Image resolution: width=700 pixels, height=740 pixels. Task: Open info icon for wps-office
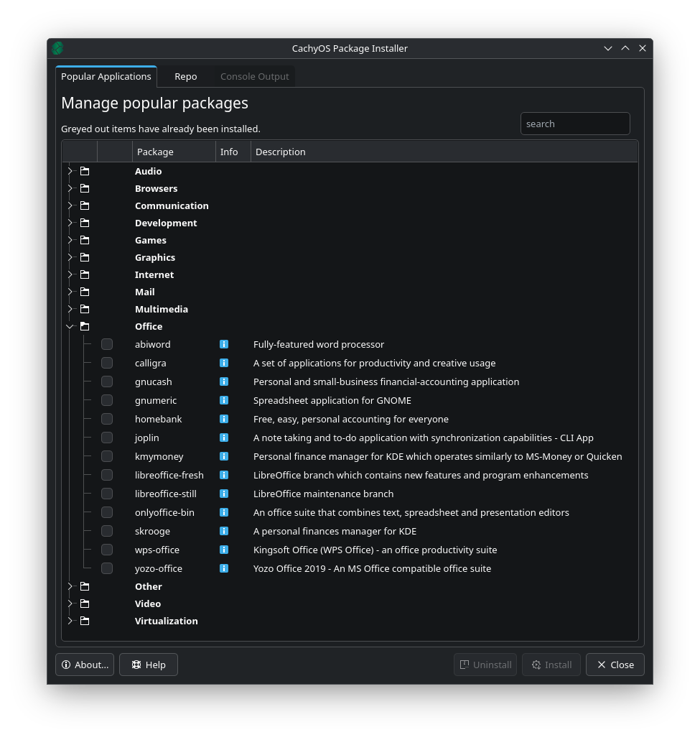click(224, 550)
